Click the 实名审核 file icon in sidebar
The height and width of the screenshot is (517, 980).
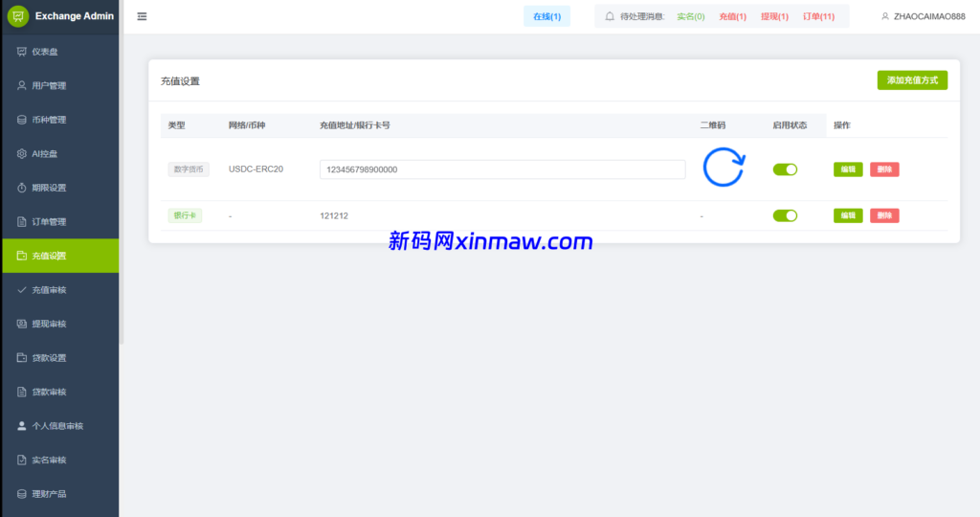click(x=22, y=461)
